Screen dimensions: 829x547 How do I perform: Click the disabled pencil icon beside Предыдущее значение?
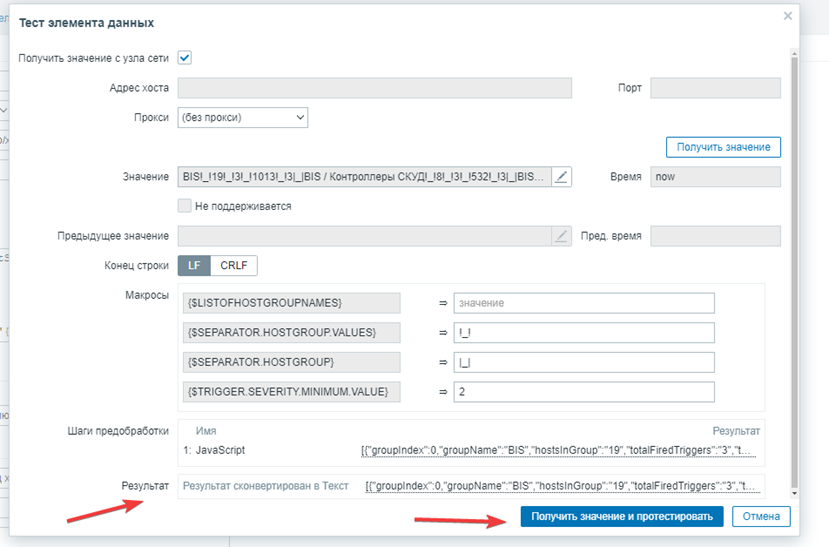tap(562, 236)
